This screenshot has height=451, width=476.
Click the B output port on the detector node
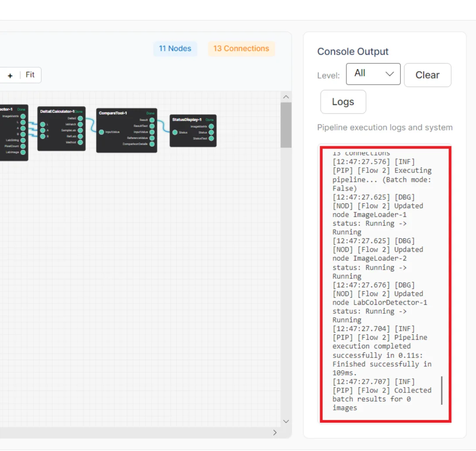[23, 134]
